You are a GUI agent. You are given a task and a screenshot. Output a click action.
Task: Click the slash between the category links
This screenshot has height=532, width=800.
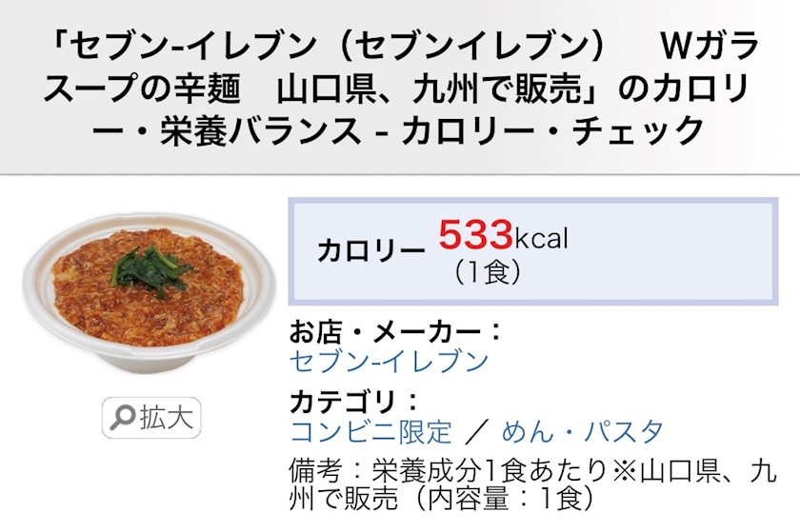point(477,432)
